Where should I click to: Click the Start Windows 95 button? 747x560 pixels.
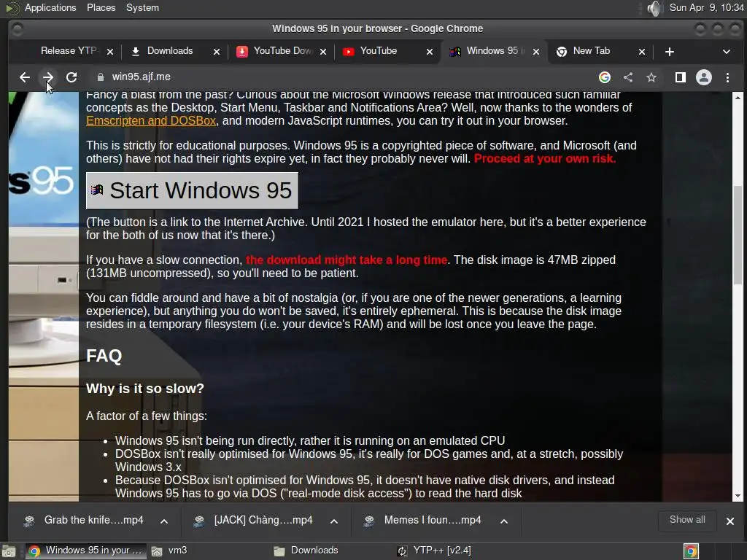(192, 190)
